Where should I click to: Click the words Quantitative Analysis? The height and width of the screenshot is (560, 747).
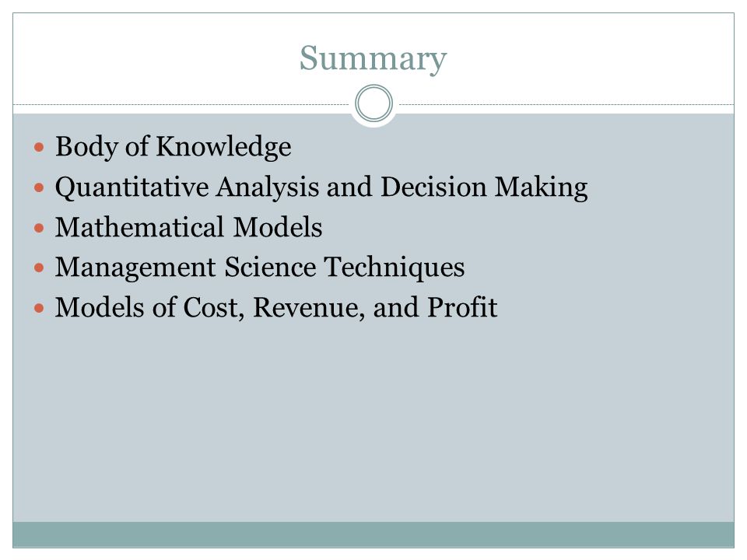coord(188,187)
